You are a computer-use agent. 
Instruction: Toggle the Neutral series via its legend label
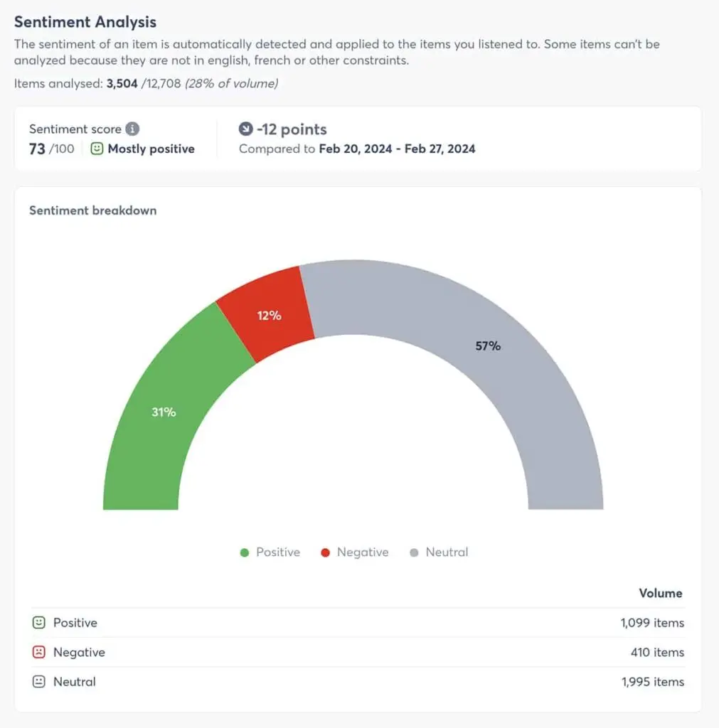tap(447, 552)
